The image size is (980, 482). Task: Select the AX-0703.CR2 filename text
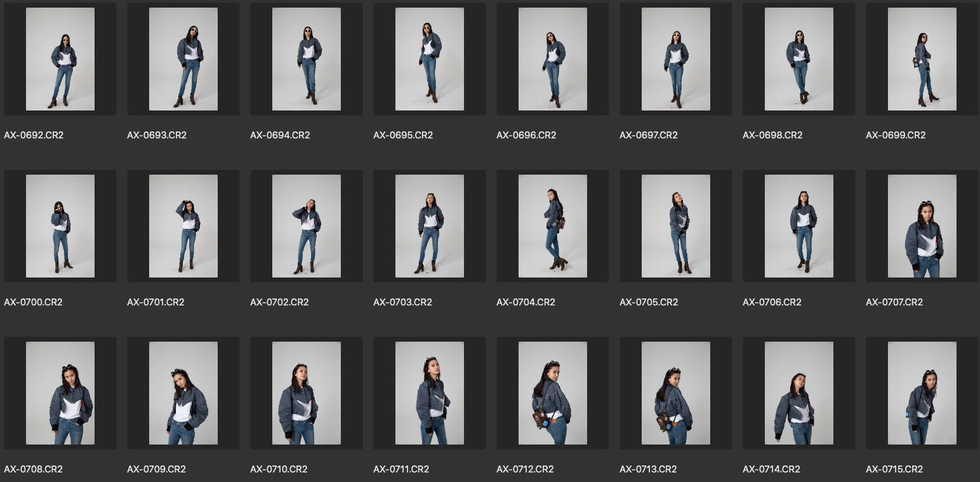[x=402, y=302]
